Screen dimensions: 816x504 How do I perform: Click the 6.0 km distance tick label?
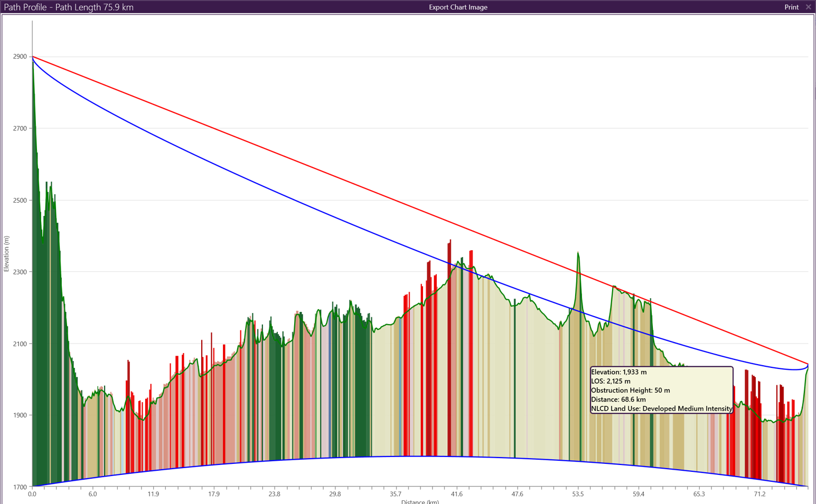click(92, 494)
